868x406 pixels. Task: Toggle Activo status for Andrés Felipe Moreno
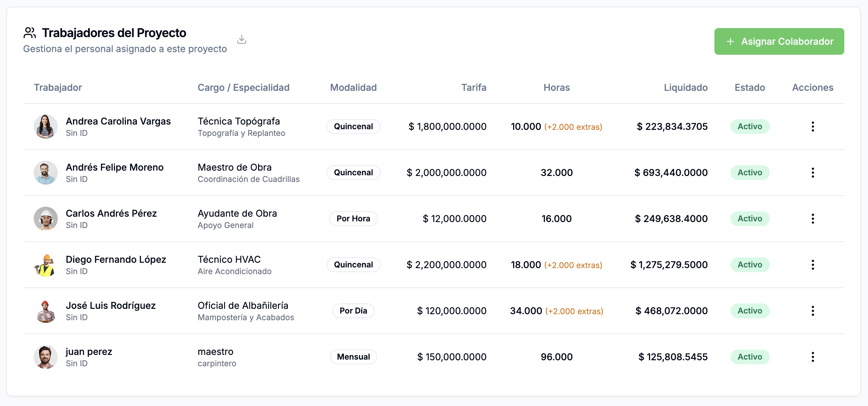click(x=749, y=172)
